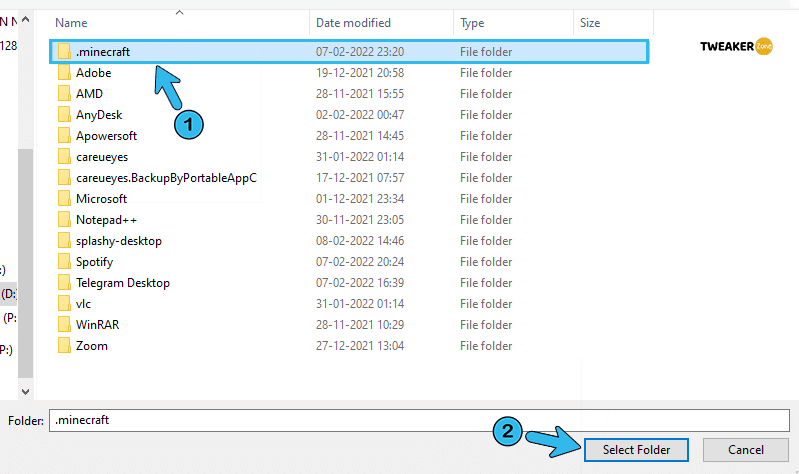Select the Notepad++ folder name
Viewport: 799px width, 474px height.
pyautogui.click(x=106, y=220)
